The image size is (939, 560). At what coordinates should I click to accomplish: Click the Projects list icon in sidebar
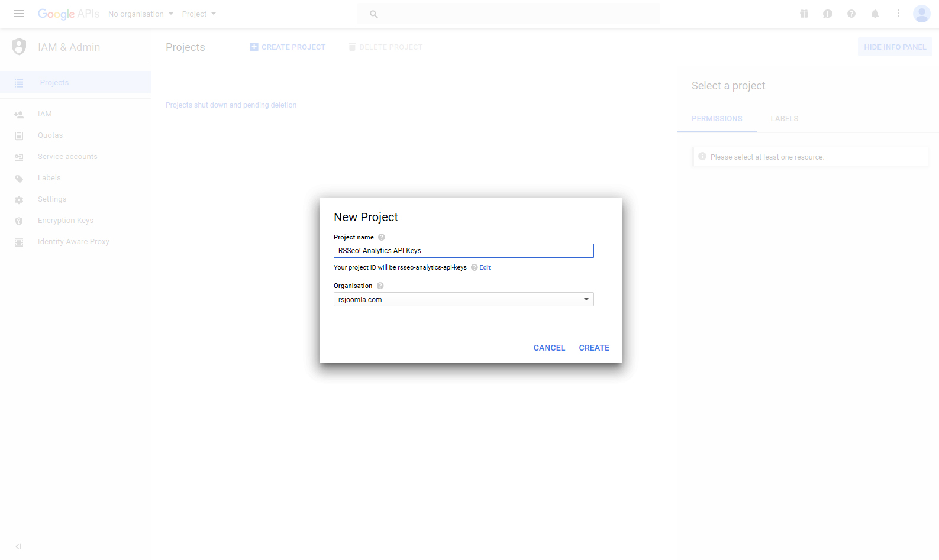19,83
